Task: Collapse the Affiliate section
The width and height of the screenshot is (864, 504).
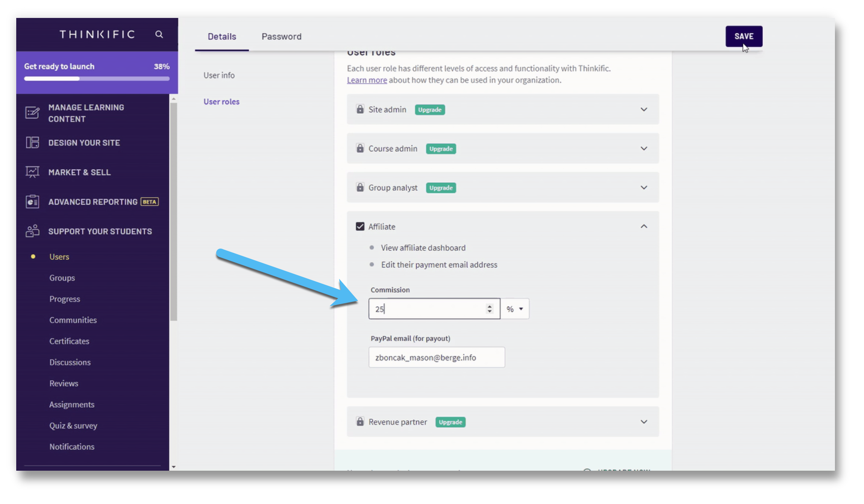Action: 644,226
